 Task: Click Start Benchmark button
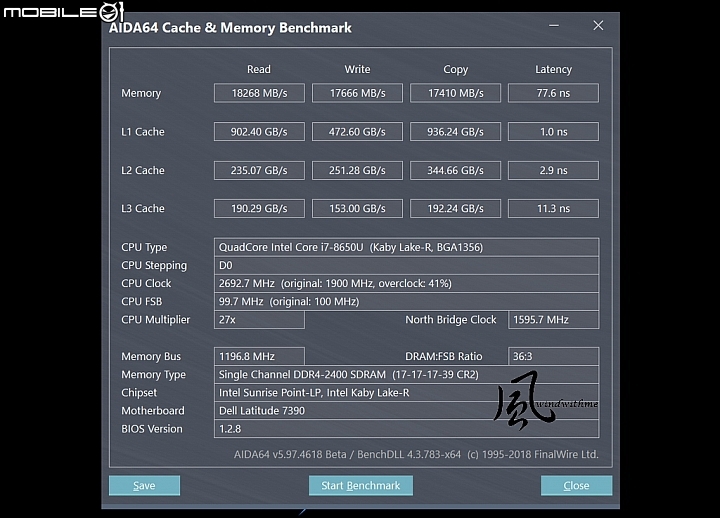point(360,485)
